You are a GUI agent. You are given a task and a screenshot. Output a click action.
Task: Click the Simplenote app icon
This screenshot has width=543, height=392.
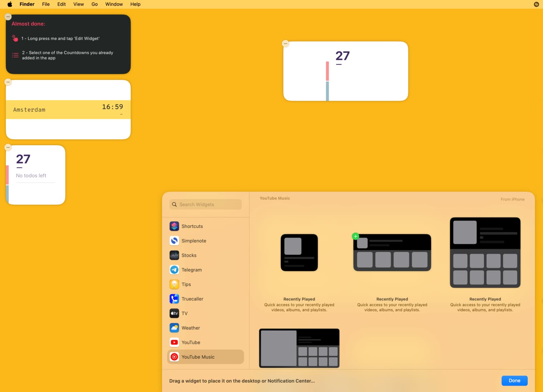click(174, 241)
